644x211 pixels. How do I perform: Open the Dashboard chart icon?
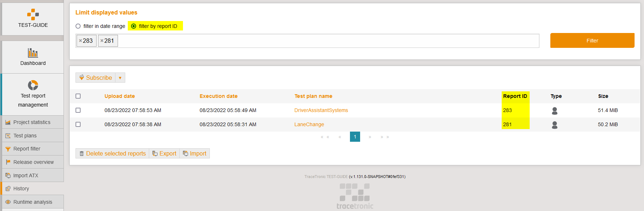pyautogui.click(x=33, y=53)
